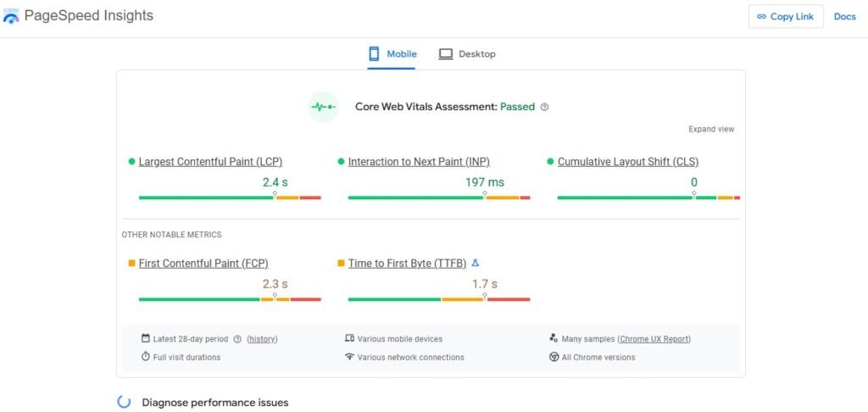Open the Docs link

click(844, 17)
